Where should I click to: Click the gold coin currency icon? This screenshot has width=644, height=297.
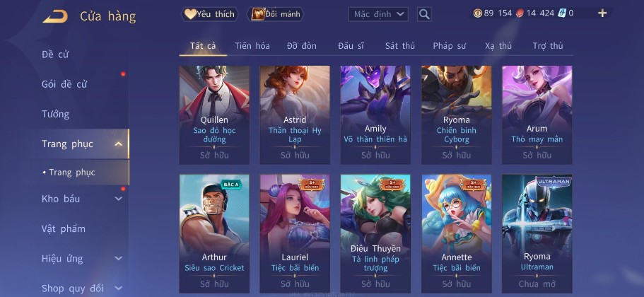tap(478, 13)
